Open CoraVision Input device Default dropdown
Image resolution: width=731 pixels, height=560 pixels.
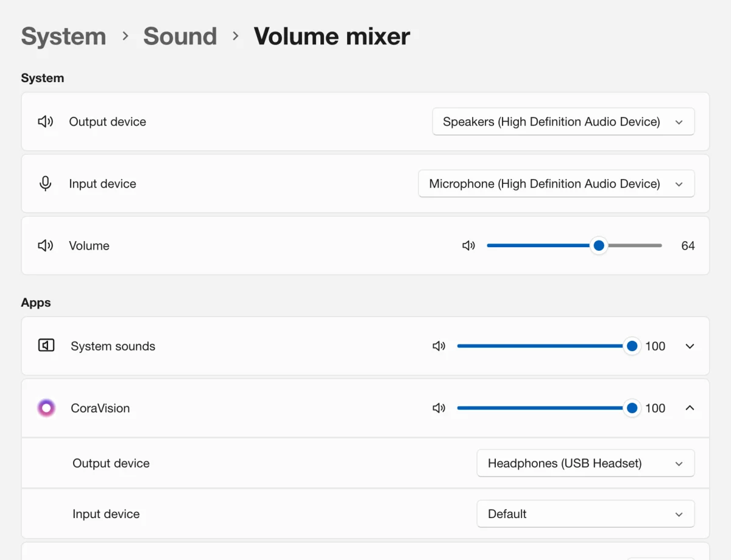[x=585, y=514]
